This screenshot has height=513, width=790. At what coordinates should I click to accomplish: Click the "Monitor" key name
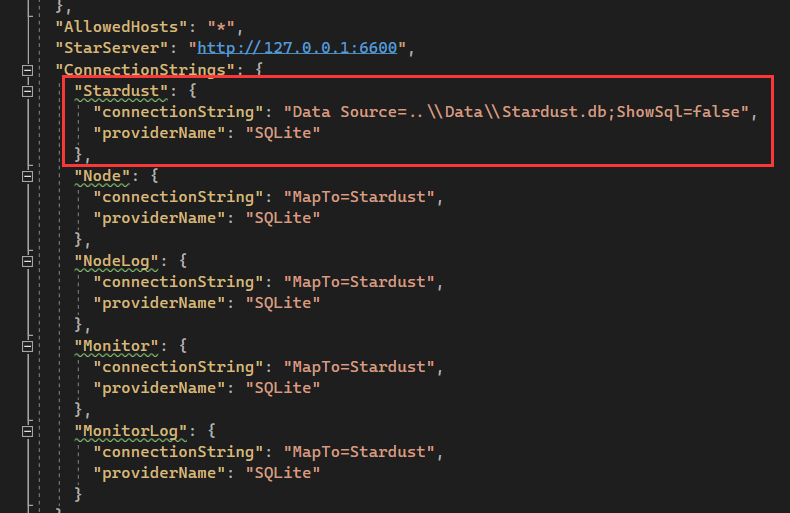pyautogui.click(x=117, y=346)
